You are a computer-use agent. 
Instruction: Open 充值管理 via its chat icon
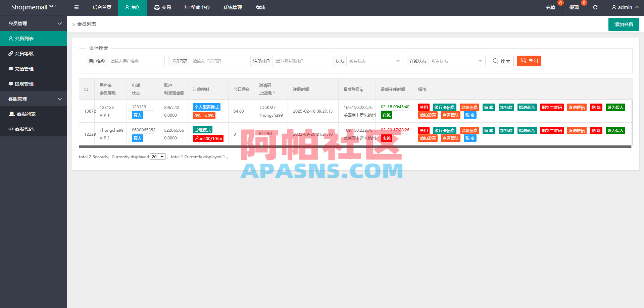[x=10, y=68]
